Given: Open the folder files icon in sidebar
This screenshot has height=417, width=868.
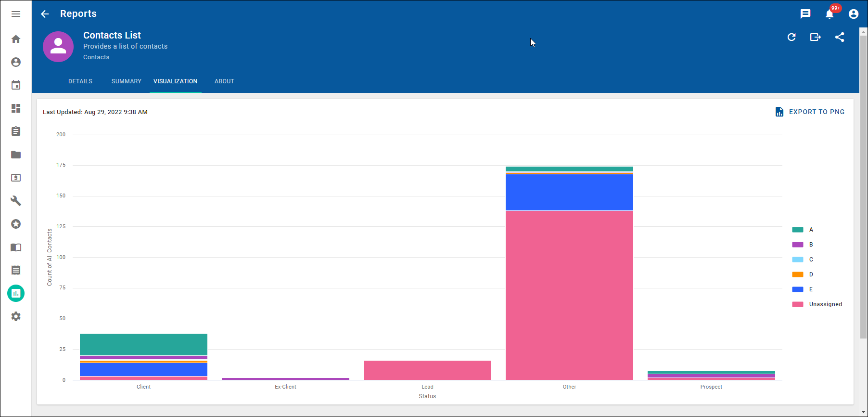Looking at the screenshot, I should (16, 155).
